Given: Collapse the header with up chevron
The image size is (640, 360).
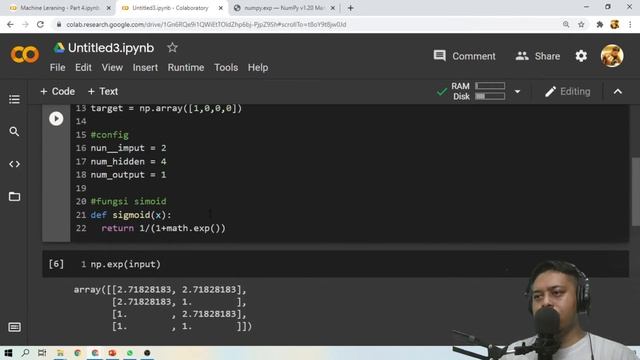Looking at the screenshot, I should coord(618,91).
